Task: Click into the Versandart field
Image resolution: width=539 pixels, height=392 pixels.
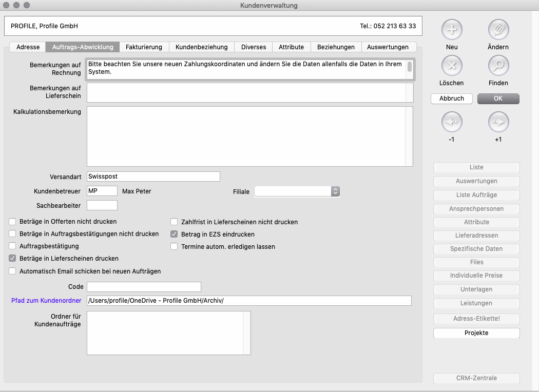Action: click(153, 177)
